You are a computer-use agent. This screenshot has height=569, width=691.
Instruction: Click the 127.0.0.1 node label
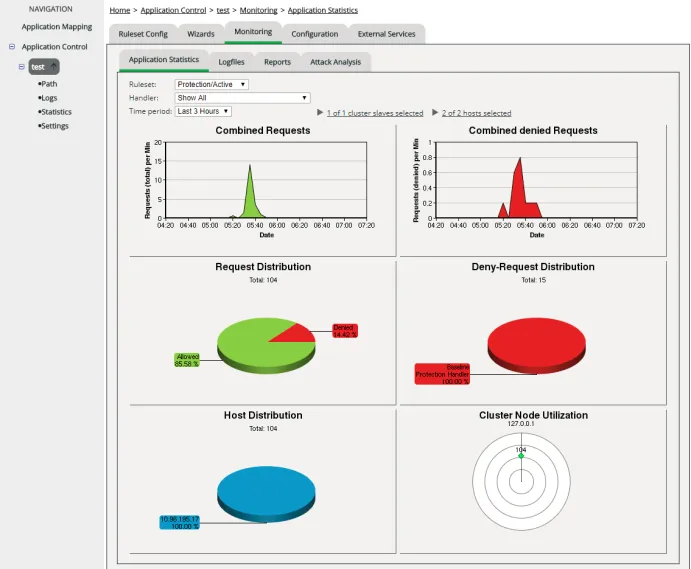tap(521, 424)
